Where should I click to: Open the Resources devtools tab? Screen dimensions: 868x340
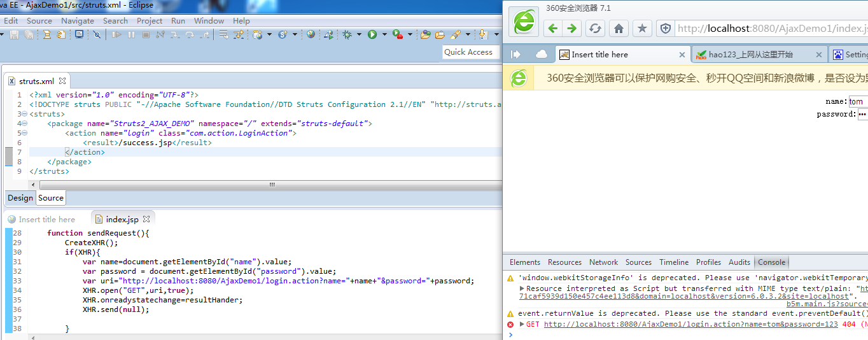564,262
